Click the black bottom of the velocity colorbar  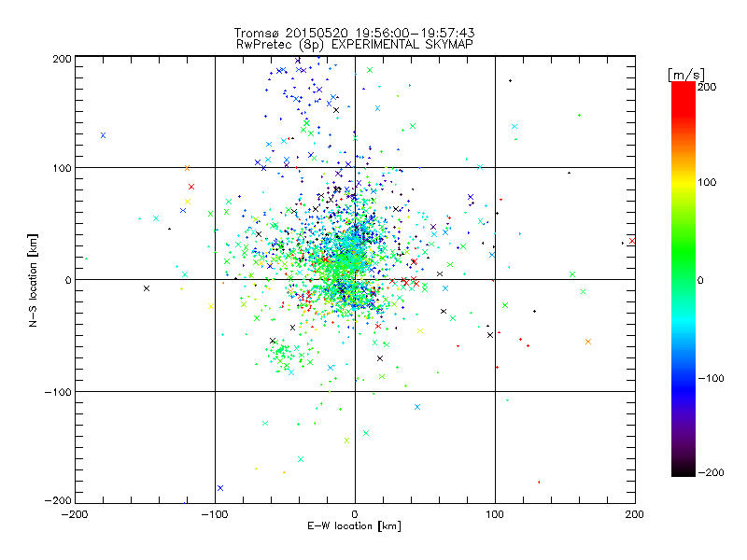(x=684, y=469)
